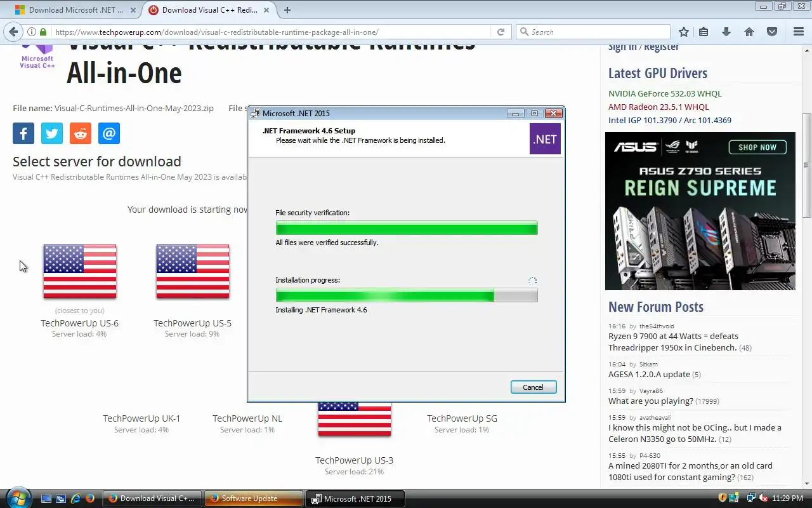812x508 pixels.
Task: Show bookmarks list icon in toolbar
Action: point(704,32)
